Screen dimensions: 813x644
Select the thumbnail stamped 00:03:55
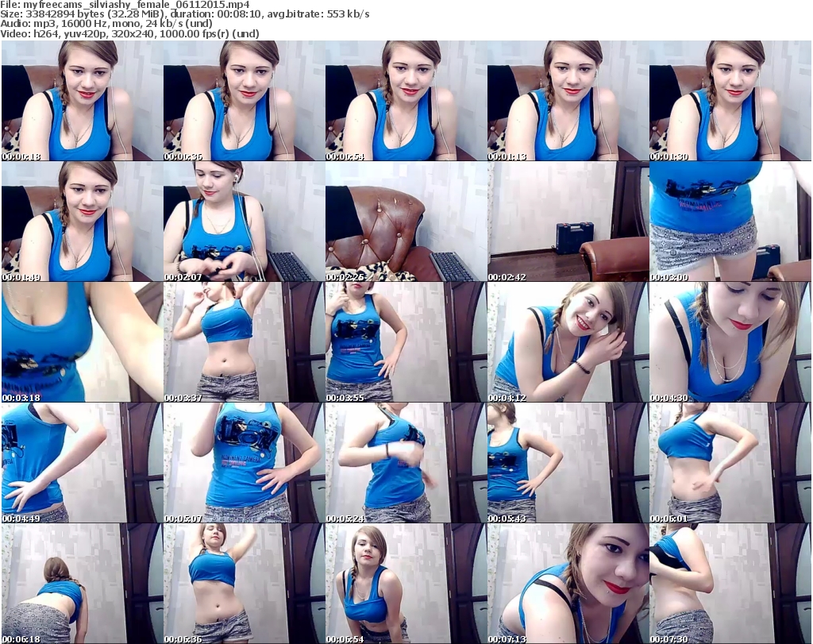406,342
